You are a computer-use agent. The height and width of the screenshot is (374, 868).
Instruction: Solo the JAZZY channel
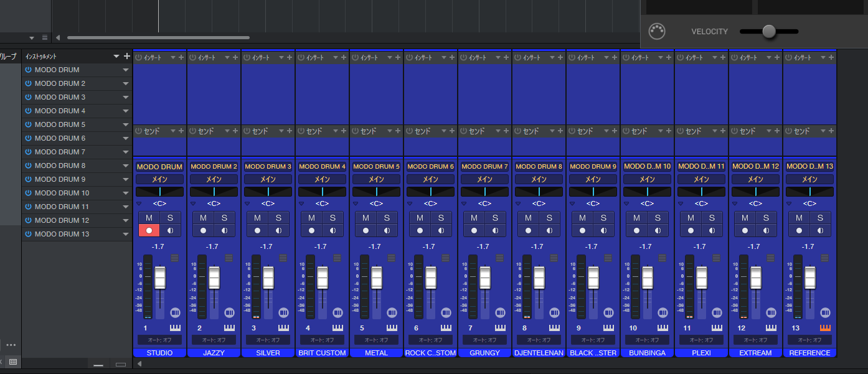pos(224,218)
